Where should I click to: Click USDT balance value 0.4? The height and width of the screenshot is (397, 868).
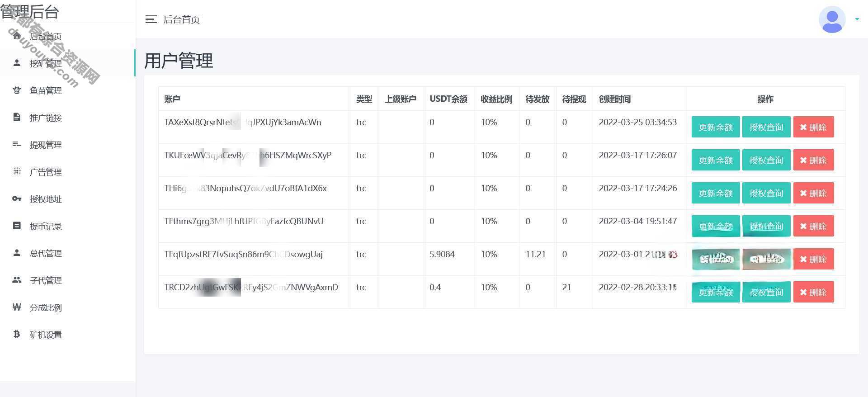(x=435, y=287)
